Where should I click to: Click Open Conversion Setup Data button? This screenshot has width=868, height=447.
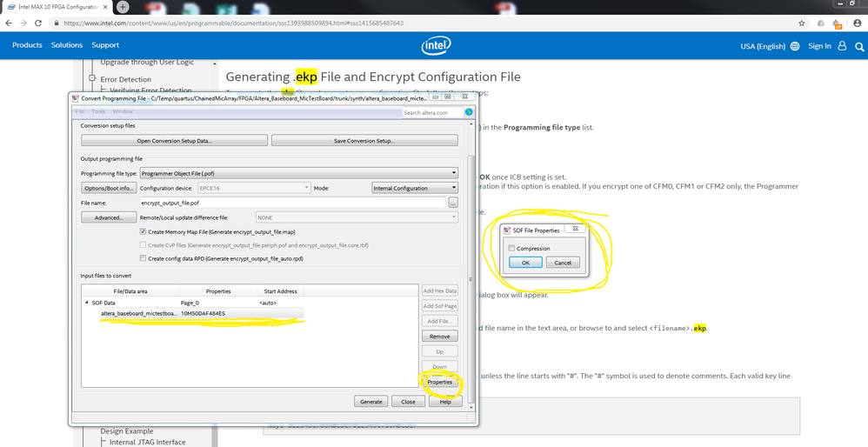point(174,141)
